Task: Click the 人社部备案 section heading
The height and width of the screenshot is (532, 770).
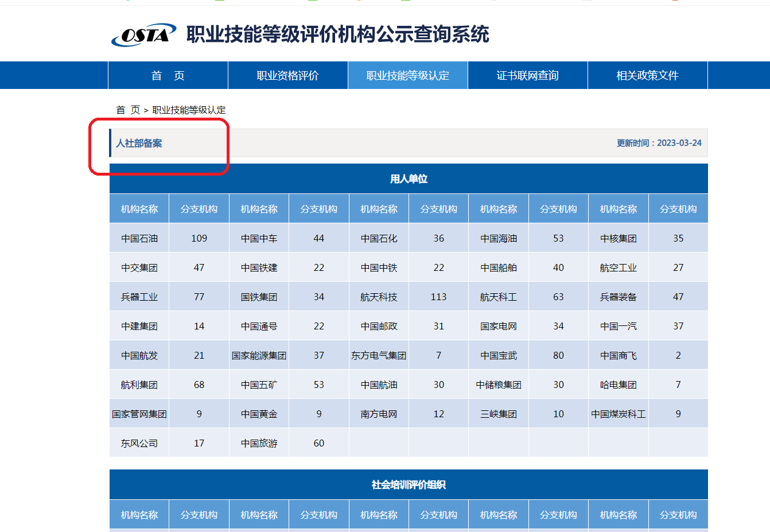Action: click(x=139, y=143)
